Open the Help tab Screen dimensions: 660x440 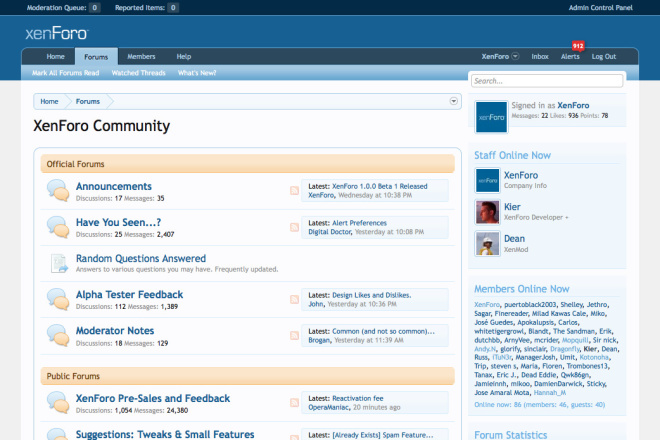[x=184, y=56]
